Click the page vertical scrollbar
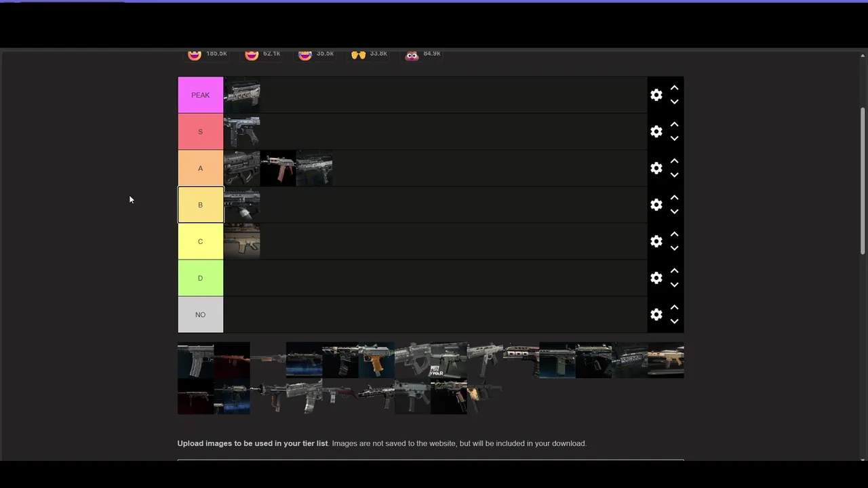 pos(863,181)
